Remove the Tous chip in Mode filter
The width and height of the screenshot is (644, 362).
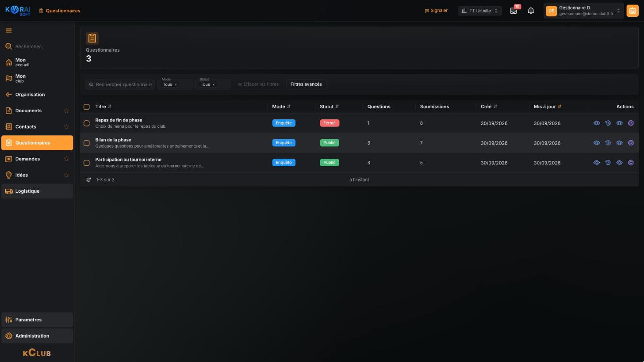pyautogui.click(x=176, y=84)
